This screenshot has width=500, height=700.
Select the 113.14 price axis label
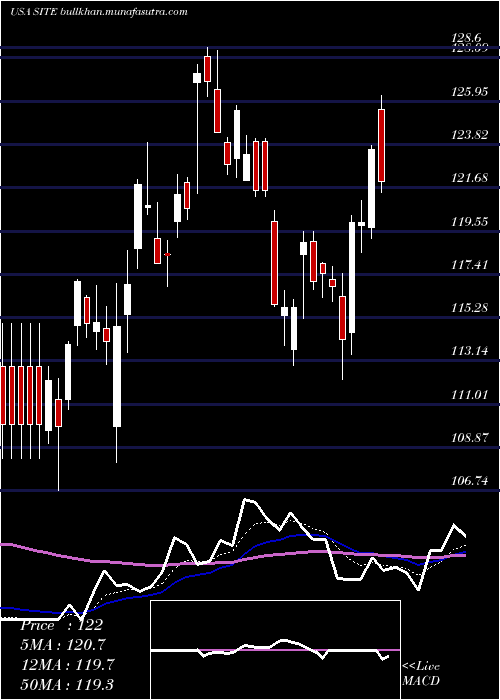pos(470,351)
